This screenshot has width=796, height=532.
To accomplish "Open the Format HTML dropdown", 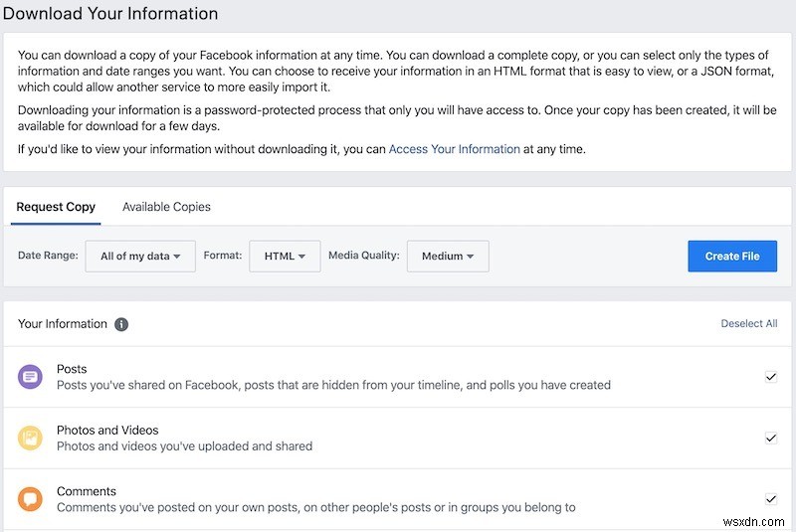I will pyautogui.click(x=285, y=256).
